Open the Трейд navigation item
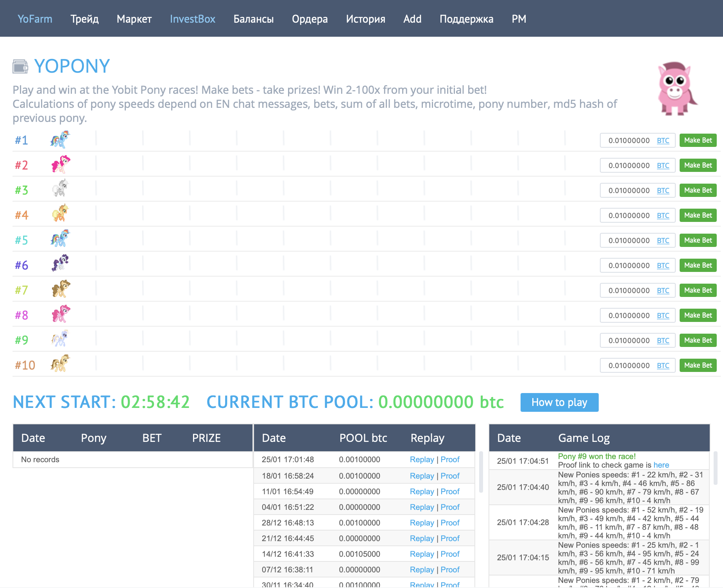Viewport: 723px width, 588px height. 84,19
